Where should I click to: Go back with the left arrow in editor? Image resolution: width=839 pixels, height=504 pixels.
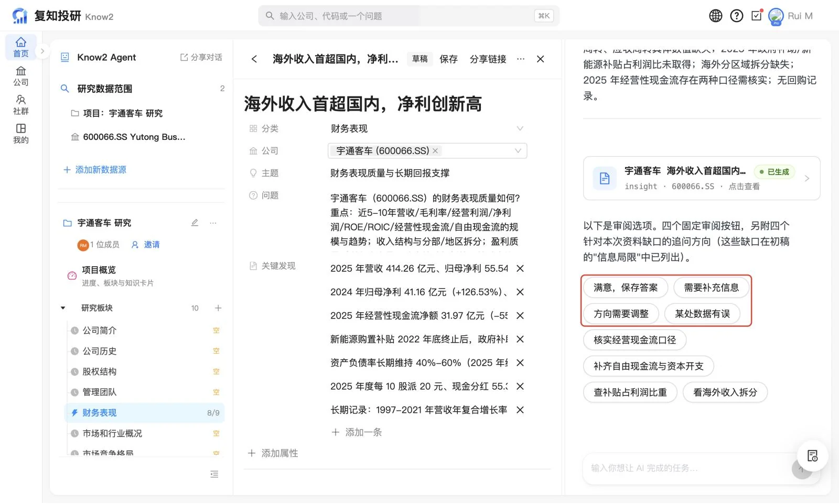click(x=254, y=59)
